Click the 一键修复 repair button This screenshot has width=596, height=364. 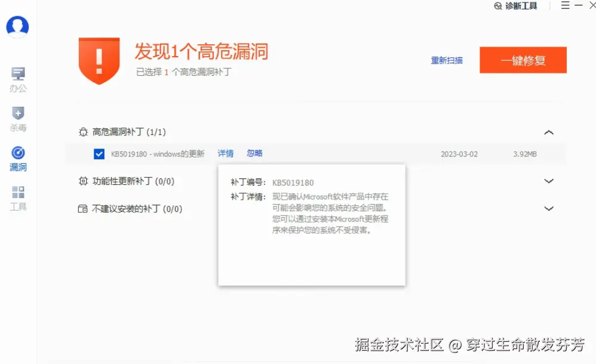pos(523,60)
